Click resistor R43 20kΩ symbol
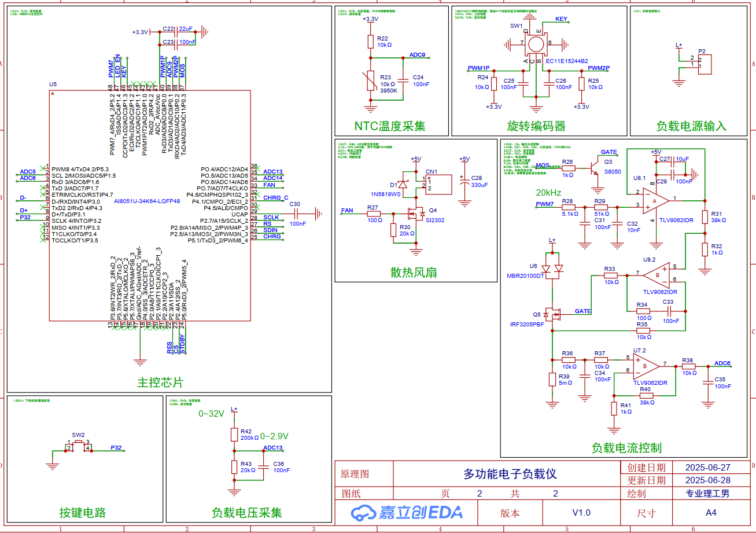This screenshot has width=756, height=533. click(234, 467)
